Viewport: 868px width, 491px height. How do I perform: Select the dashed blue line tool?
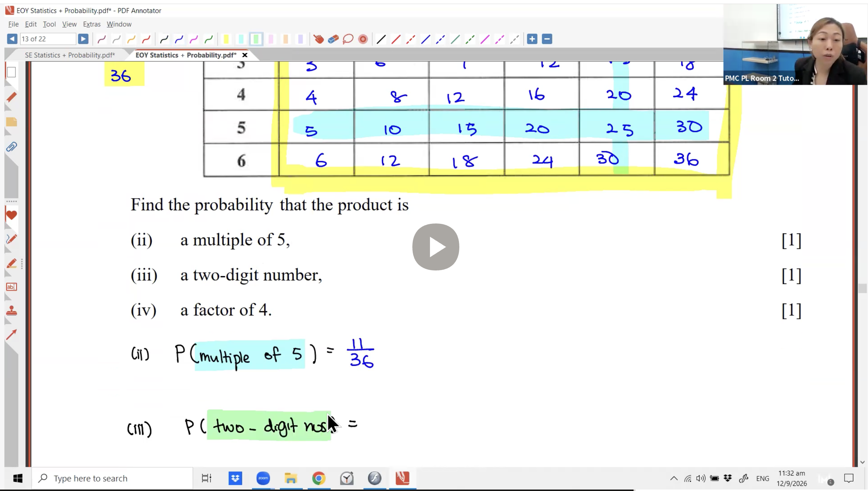[440, 39]
